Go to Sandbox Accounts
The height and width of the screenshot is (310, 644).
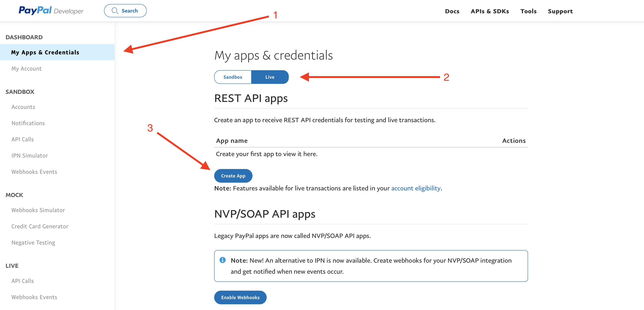(23, 107)
